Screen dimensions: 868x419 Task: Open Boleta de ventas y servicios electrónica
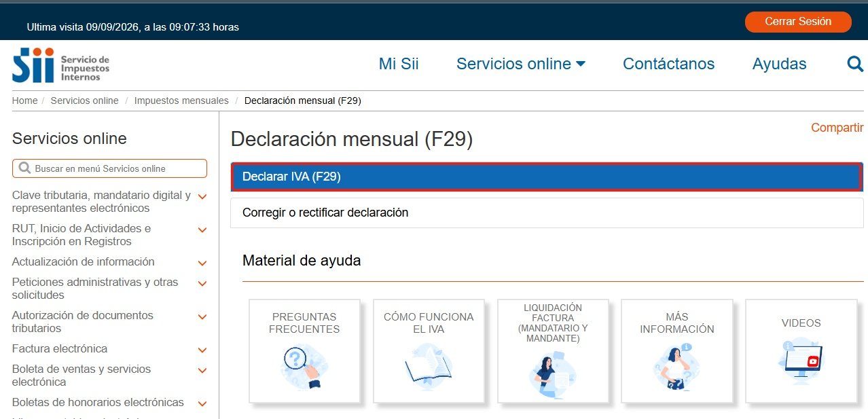(82, 376)
